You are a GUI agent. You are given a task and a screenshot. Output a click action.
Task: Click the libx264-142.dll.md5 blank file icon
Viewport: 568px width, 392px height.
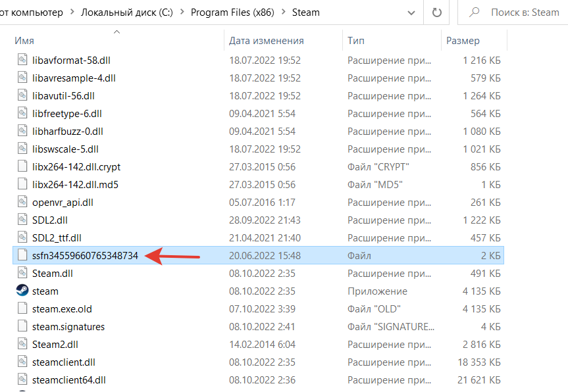(x=22, y=184)
